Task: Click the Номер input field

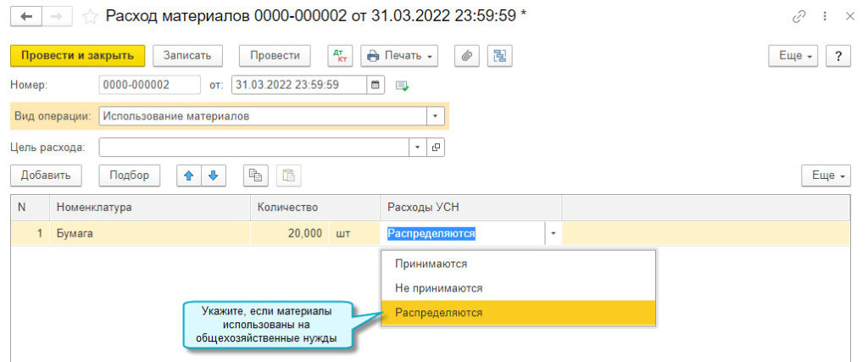Action: pos(149,86)
